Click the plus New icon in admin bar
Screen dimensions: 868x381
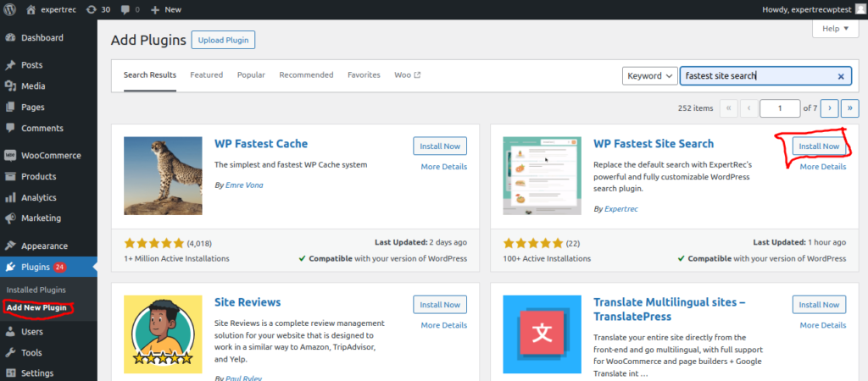pos(155,9)
